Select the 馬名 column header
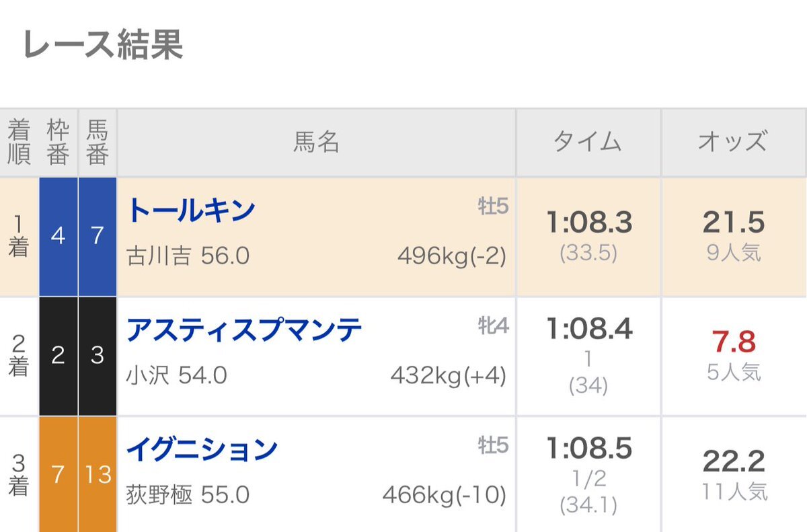 point(316,143)
